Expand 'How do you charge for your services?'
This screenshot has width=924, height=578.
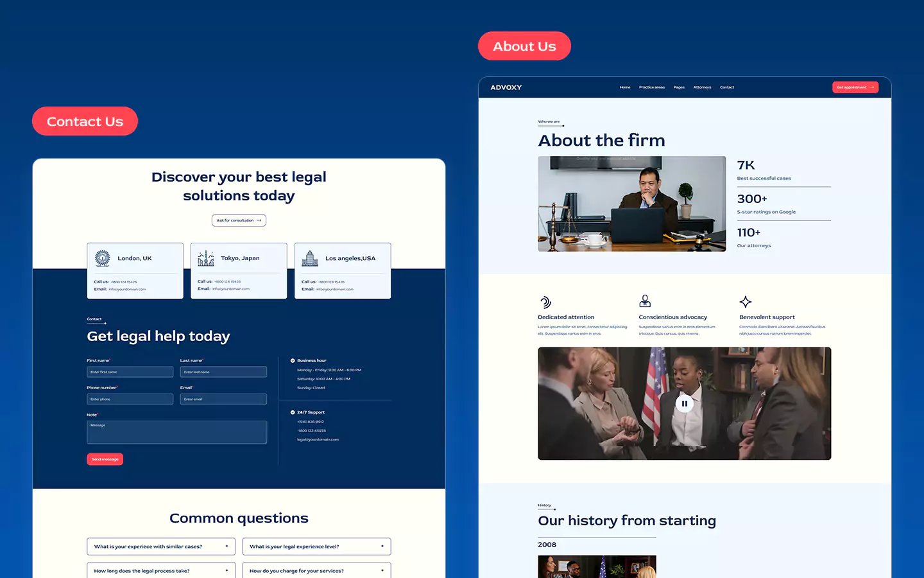pos(316,570)
